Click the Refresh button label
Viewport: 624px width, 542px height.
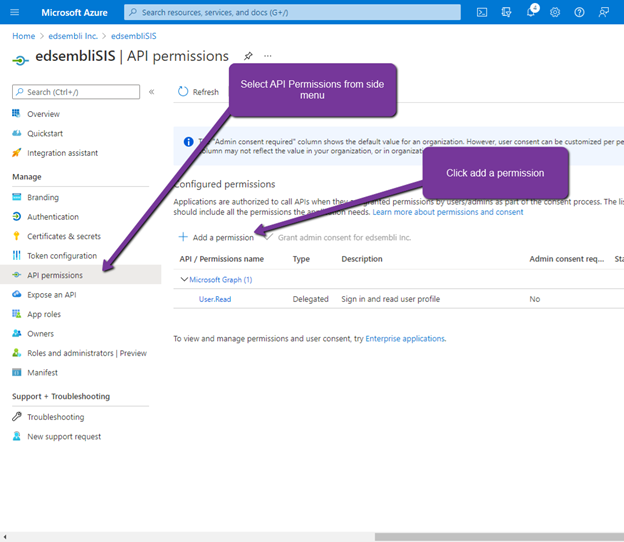206,92
